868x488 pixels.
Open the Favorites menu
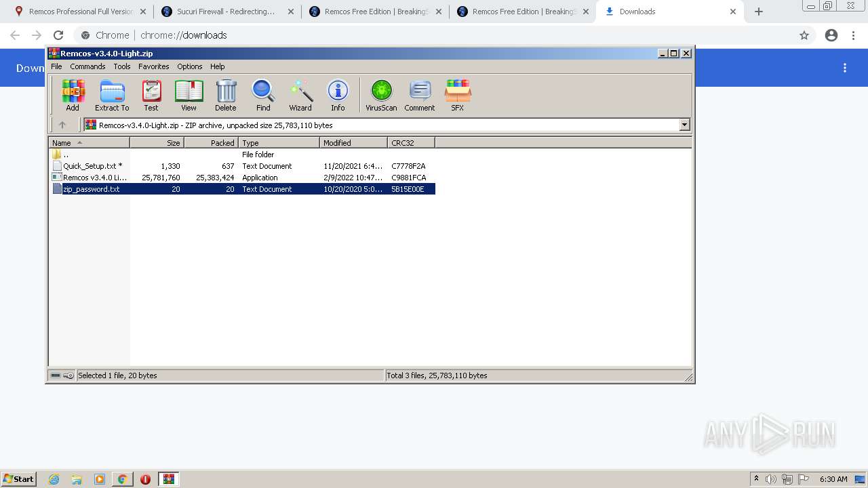point(154,66)
